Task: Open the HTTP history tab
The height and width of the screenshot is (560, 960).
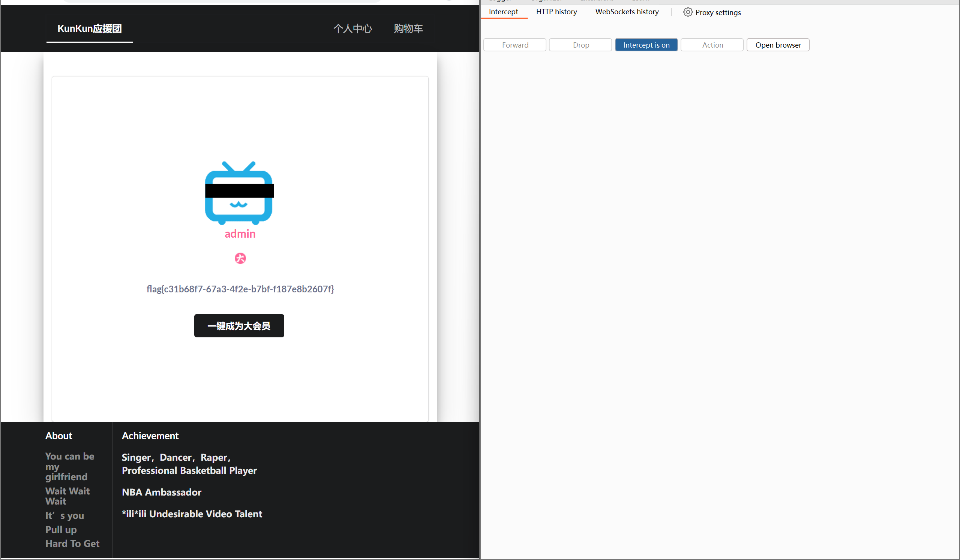Action: click(556, 12)
